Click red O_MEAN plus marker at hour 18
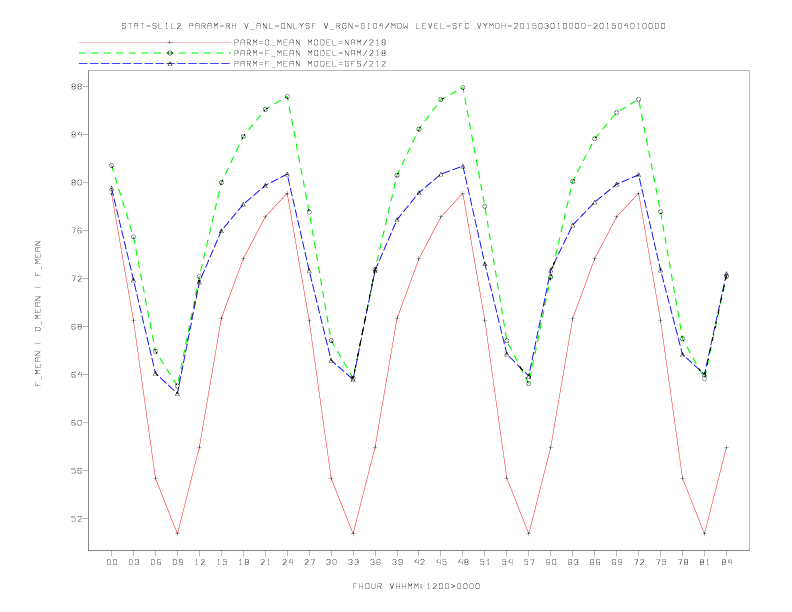Viewport: 792px width, 612px height. (243, 259)
